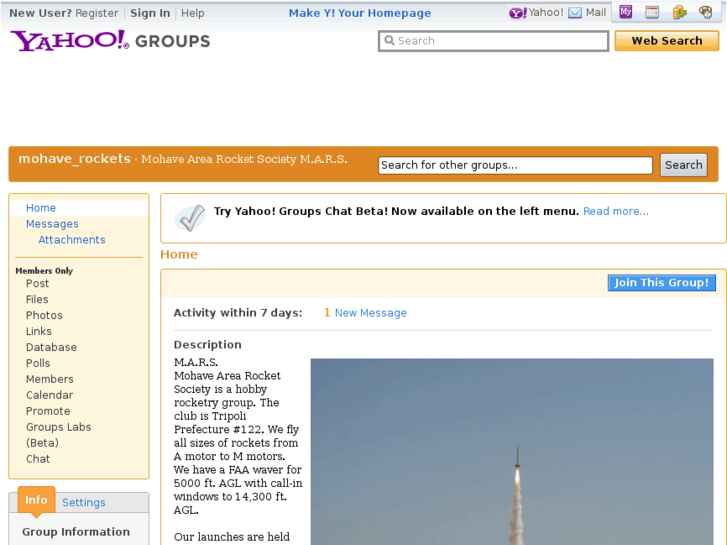The image size is (727, 545).
Task: Open Promote in the sidebar menu
Action: click(48, 411)
